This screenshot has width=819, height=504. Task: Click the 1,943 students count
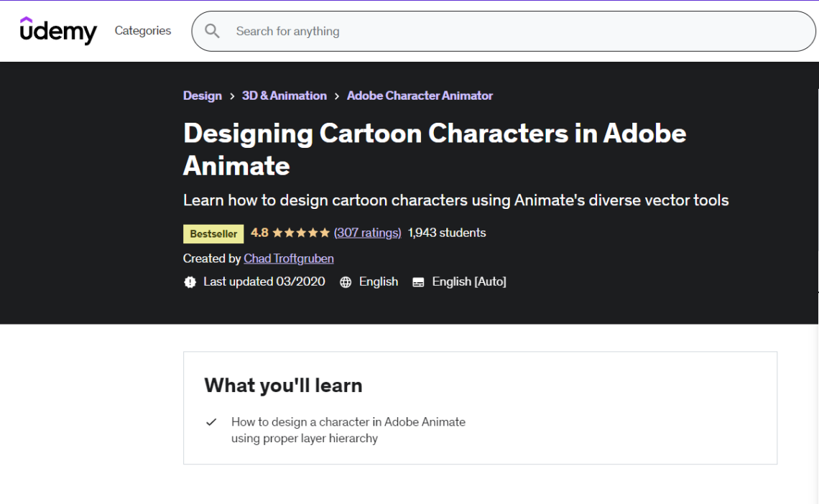(x=446, y=233)
